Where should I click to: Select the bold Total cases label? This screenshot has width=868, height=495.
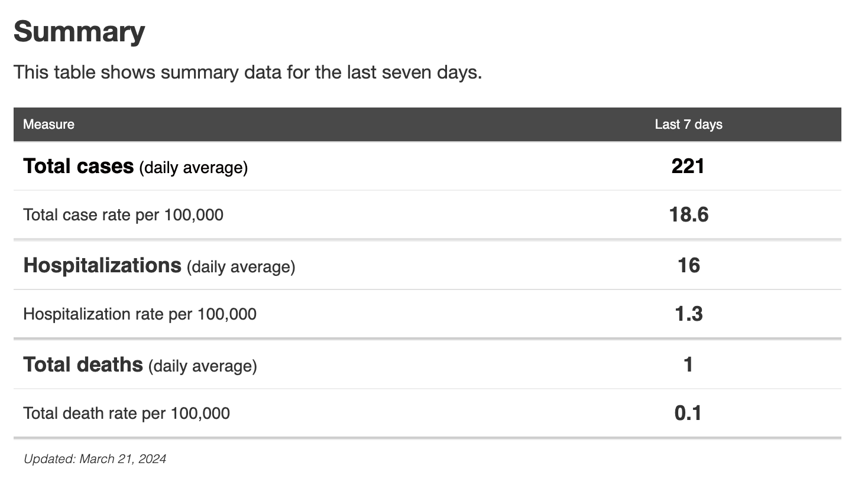tap(78, 167)
